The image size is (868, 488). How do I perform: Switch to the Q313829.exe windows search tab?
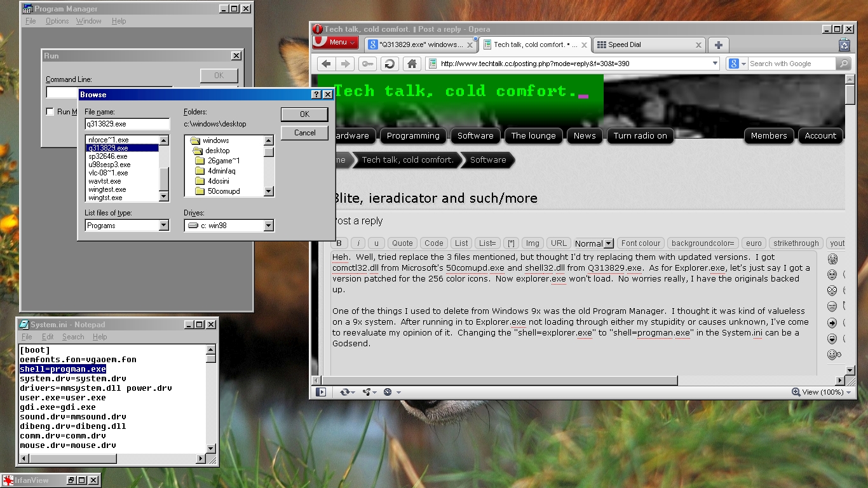coord(421,44)
